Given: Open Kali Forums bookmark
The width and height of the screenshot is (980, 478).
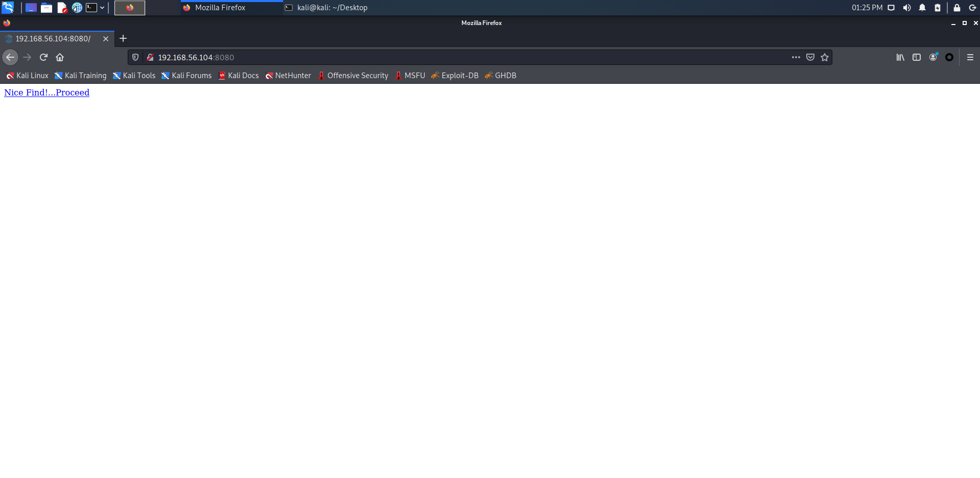Looking at the screenshot, I should click(186, 76).
